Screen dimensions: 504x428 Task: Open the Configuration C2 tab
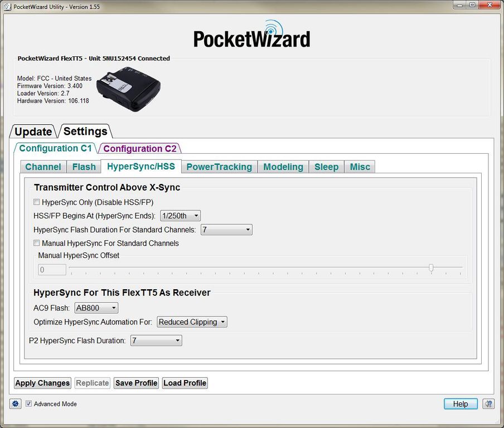point(140,149)
